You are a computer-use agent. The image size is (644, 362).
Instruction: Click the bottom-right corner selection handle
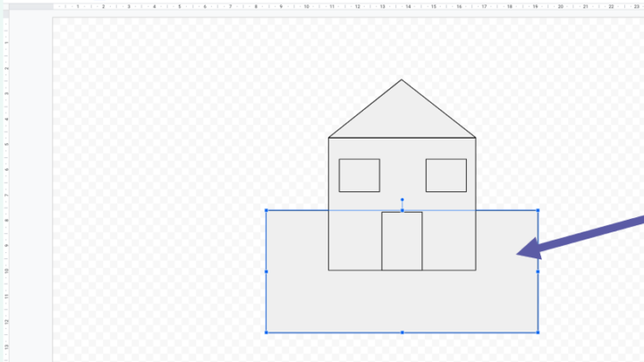pos(538,333)
